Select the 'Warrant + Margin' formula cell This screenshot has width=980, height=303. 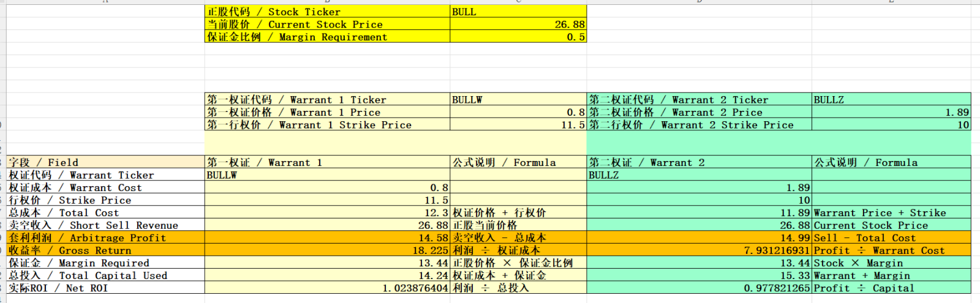pyautogui.click(x=891, y=275)
